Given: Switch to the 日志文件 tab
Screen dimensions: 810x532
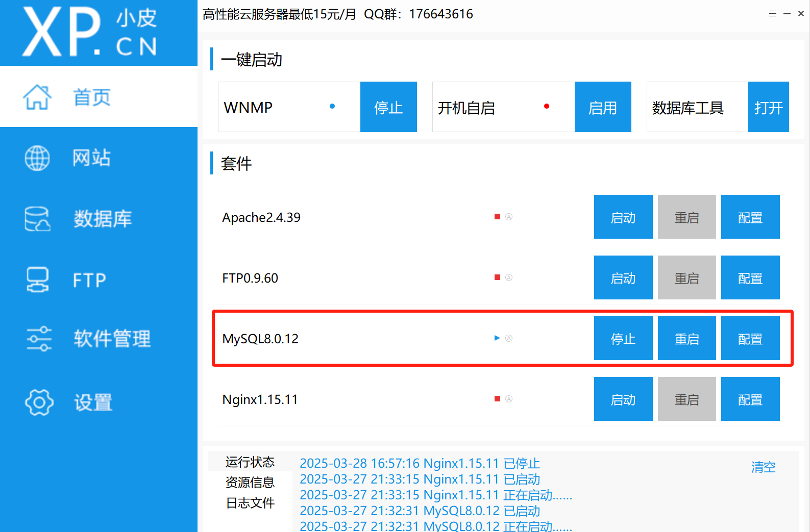Looking at the screenshot, I should point(250,503).
